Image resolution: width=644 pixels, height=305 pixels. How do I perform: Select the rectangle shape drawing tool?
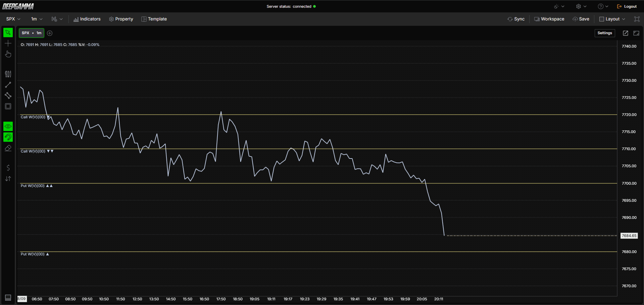8,106
